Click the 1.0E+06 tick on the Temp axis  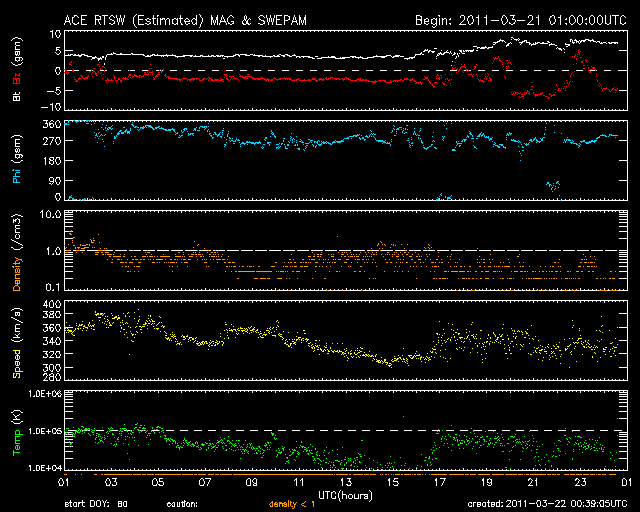(45, 394)
